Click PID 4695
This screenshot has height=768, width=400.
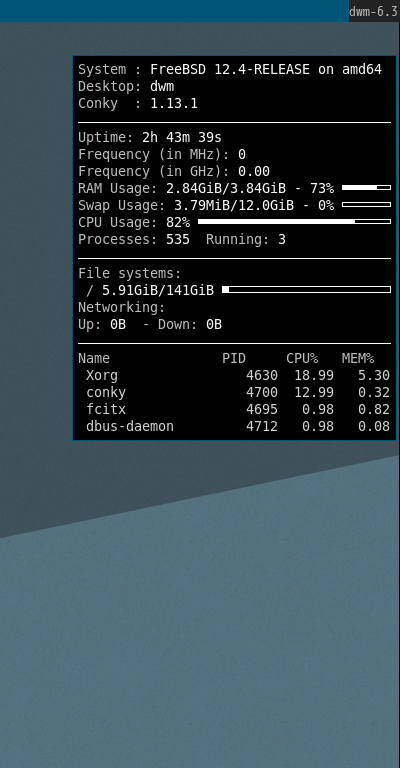[262, 409]
